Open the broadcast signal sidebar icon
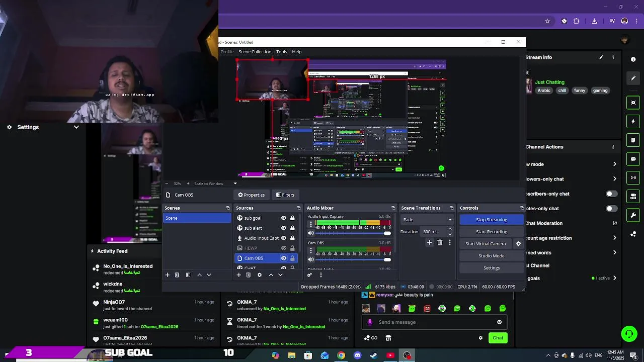The image size is (644, 362). coord(633,177)
